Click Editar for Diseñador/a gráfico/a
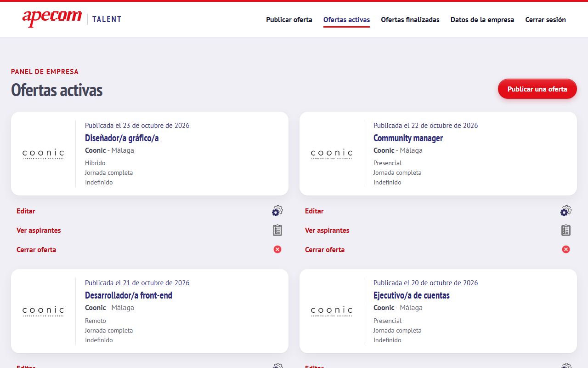The height and width of the screenshot is (368, 588). pos(26,211)
